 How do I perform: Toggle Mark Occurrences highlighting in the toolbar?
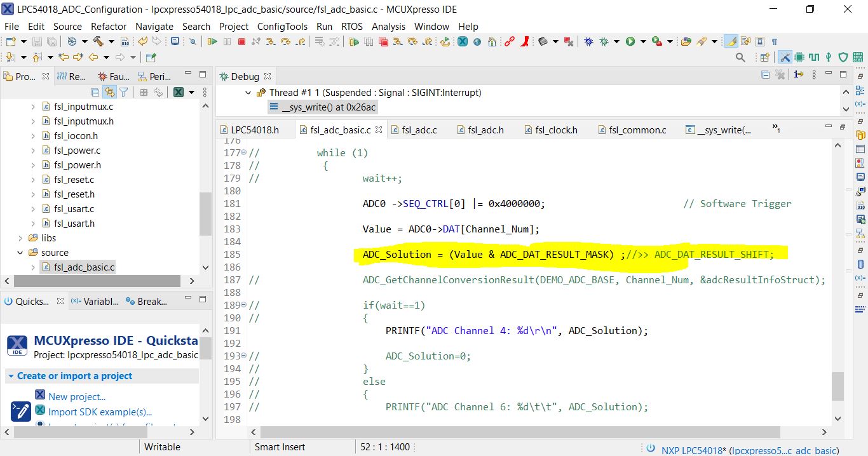tap(731, 42)
